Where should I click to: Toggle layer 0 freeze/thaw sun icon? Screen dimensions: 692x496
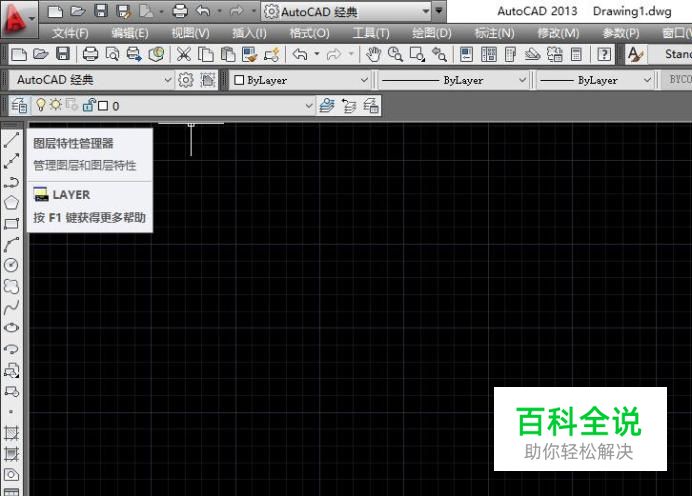coord(56,105)
